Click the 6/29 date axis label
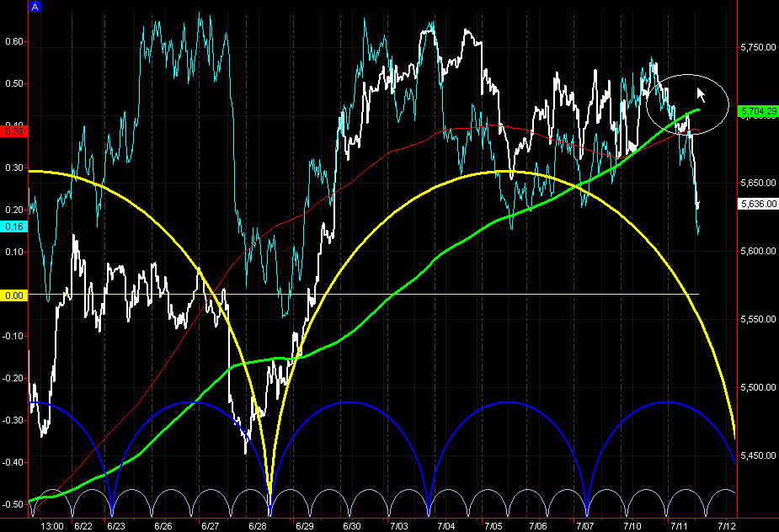779x532 pixels. [x=305, y=526]
